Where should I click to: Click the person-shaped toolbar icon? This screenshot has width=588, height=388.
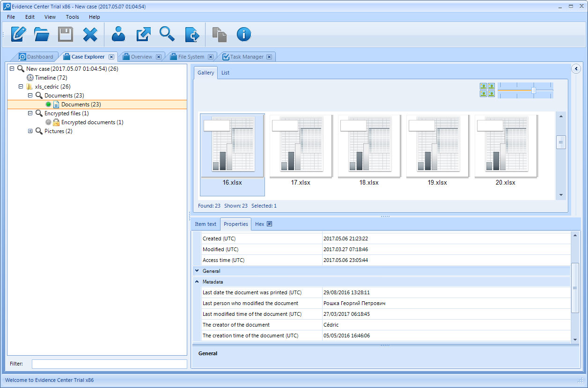118,34
